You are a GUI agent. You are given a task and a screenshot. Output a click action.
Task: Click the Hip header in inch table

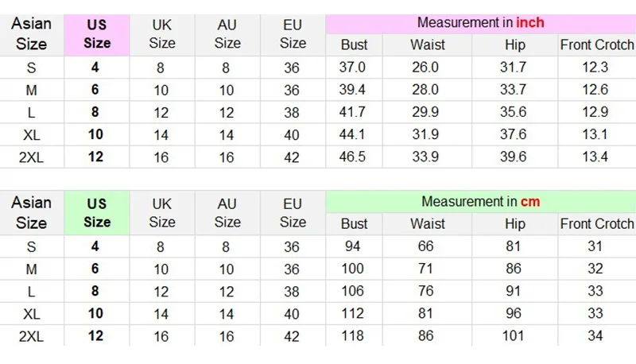(514, 45)
